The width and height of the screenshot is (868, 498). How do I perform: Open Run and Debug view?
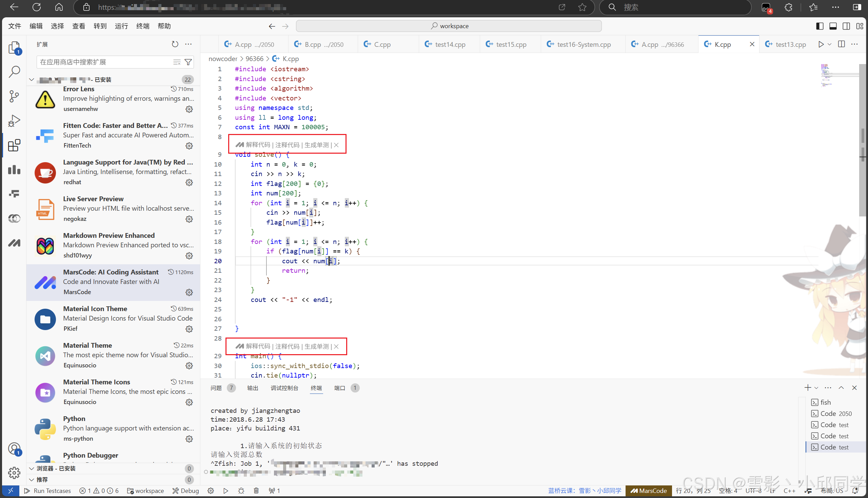coord(14,120)
